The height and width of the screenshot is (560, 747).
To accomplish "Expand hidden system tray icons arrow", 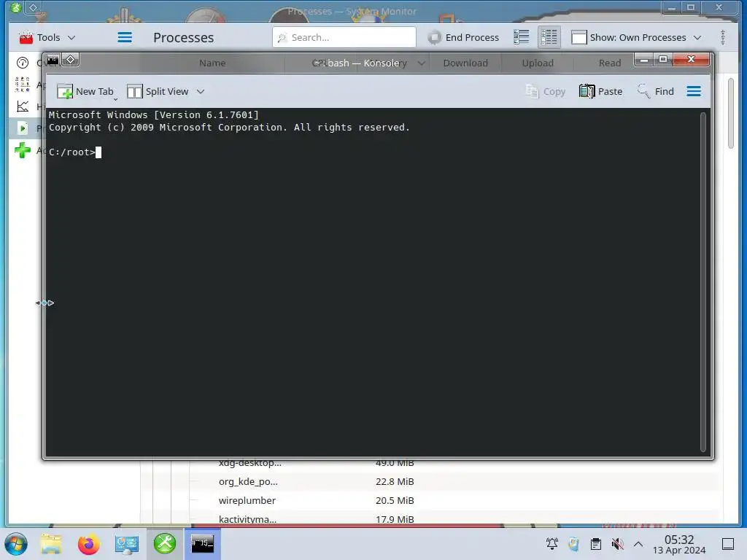I will (x=638, y=544).
